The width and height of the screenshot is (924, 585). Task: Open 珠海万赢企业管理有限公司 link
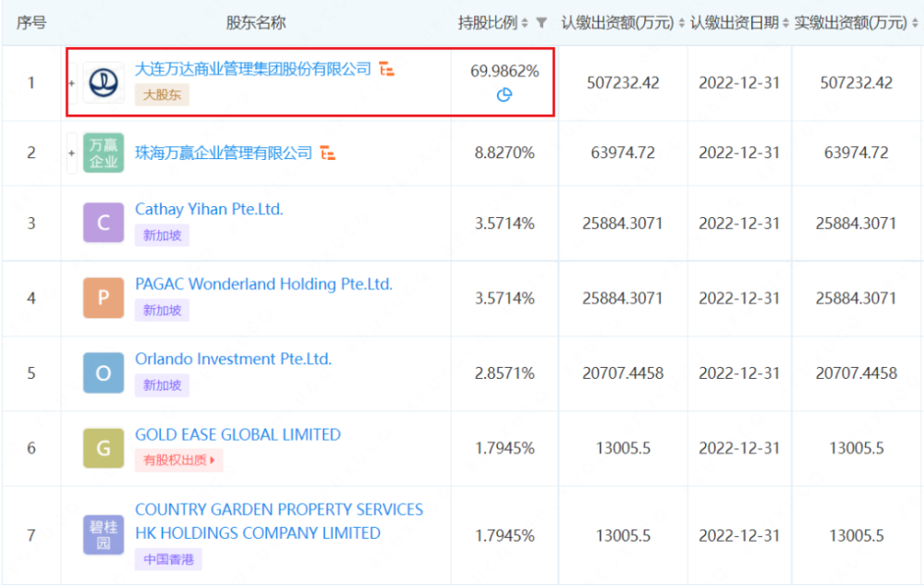(224, 153)
